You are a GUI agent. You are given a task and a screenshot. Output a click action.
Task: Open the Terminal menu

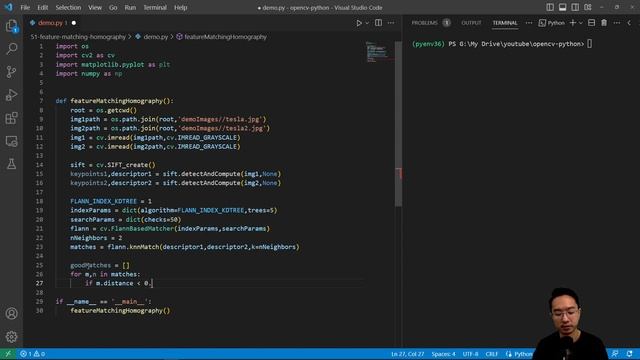click(x=155, y=7)
